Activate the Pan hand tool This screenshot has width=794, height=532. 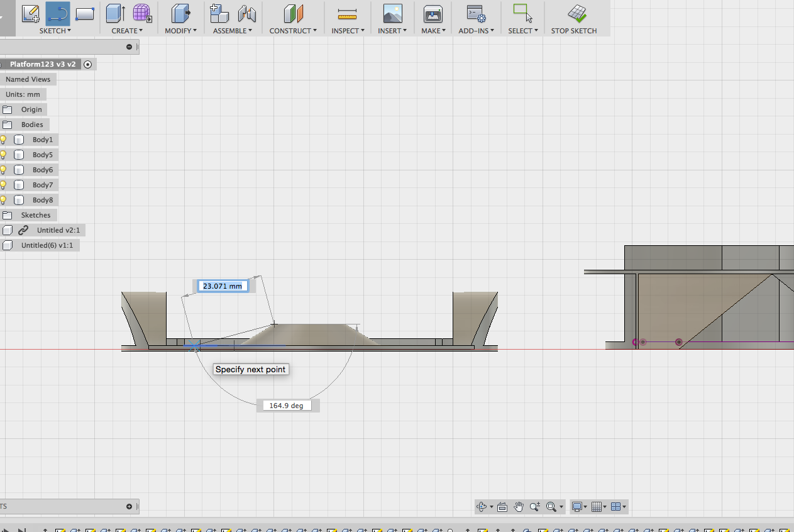click(x=519, y=507)
